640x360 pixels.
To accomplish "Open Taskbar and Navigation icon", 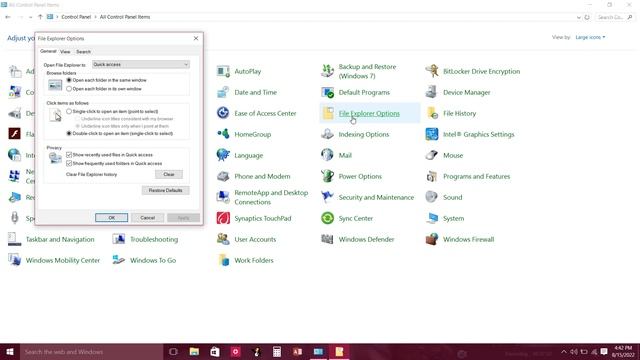I will coord(14,239).
